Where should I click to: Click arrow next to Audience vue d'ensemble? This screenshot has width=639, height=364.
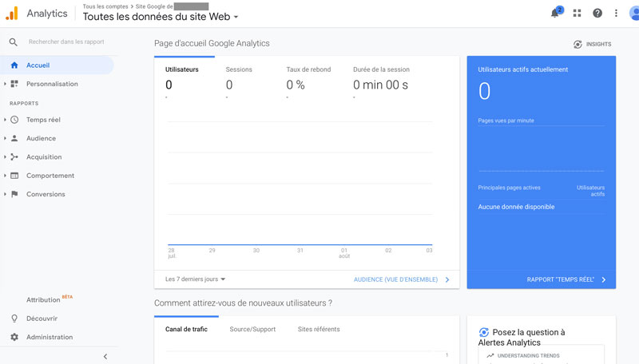(x=447, y=279)
